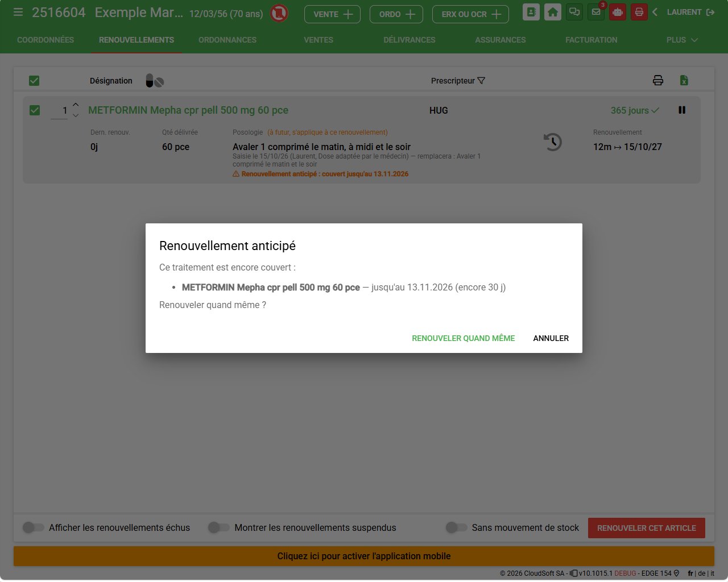Click the banner to activate mobile application
Viewport: 728px width, 582px height.
[364, 556]
